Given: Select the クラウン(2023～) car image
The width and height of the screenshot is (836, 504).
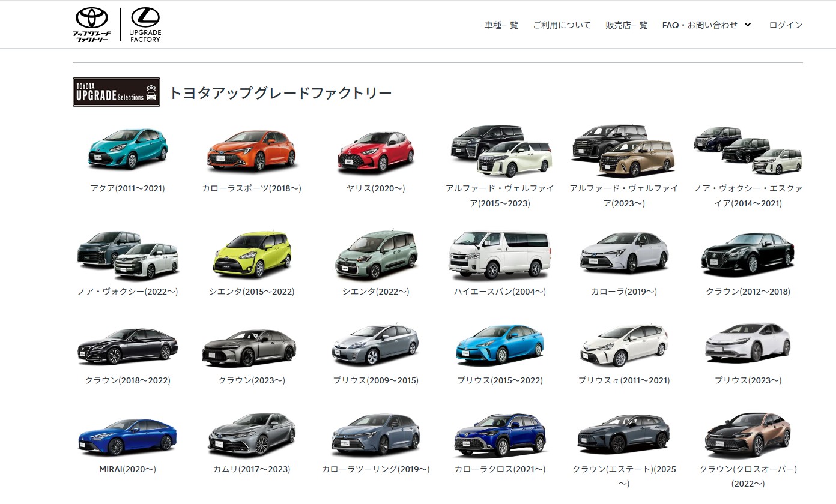Looking at the screenshot, I should (249, 348).
